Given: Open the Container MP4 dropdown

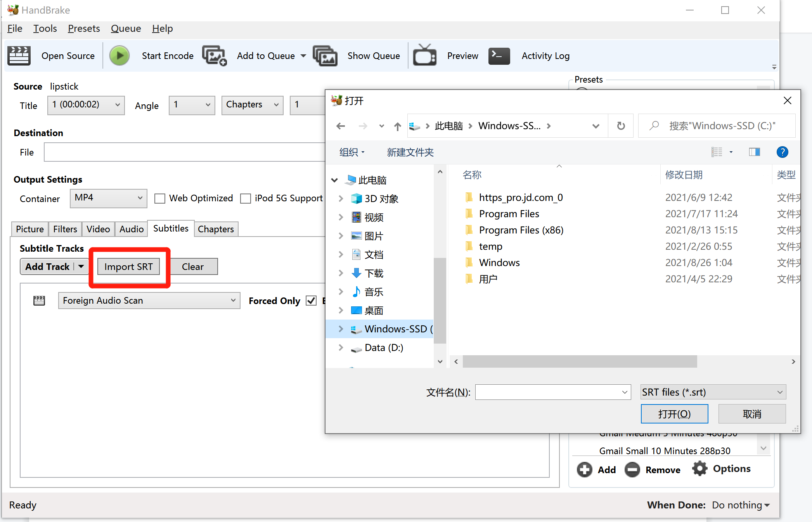Looking at the screenshot, I should point(108,198).
